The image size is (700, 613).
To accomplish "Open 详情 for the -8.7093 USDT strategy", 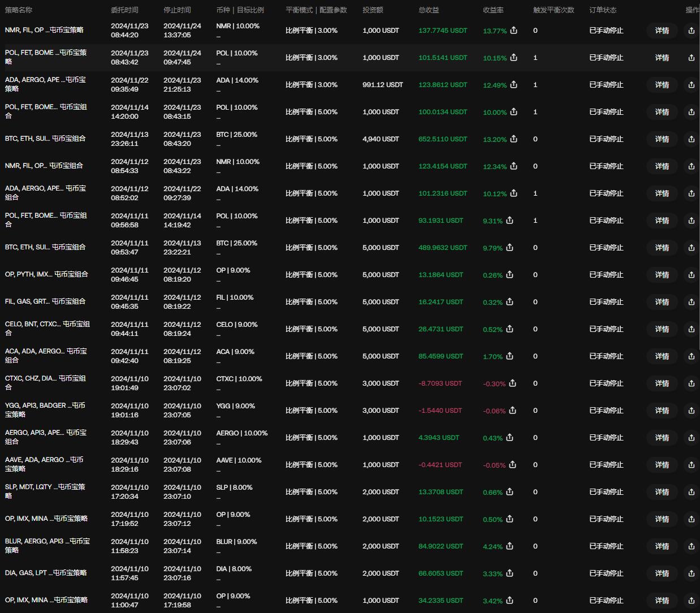I will point(662,383).
